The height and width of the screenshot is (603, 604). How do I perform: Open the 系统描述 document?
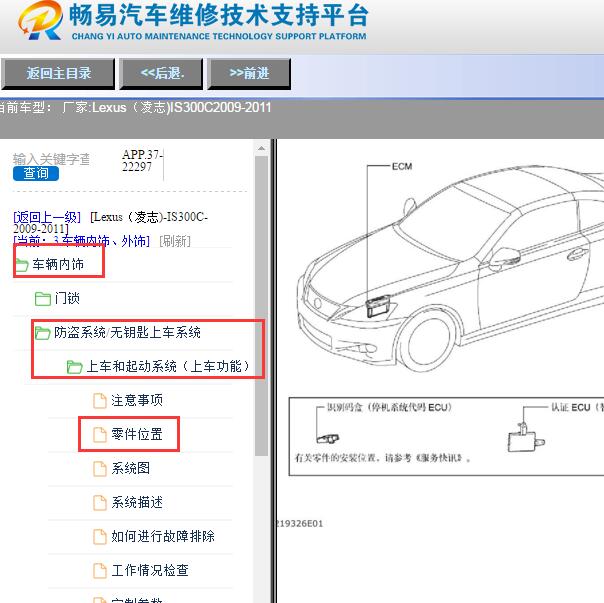(x=137, y=502)
